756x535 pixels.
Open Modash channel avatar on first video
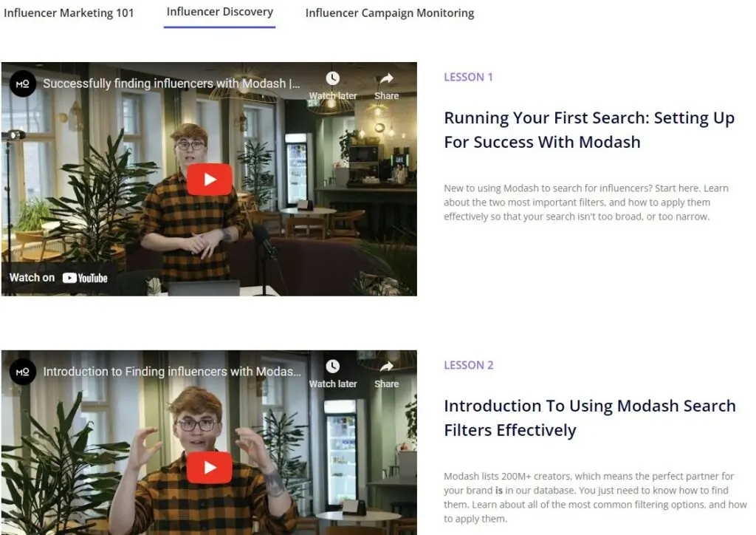(23, 84)
